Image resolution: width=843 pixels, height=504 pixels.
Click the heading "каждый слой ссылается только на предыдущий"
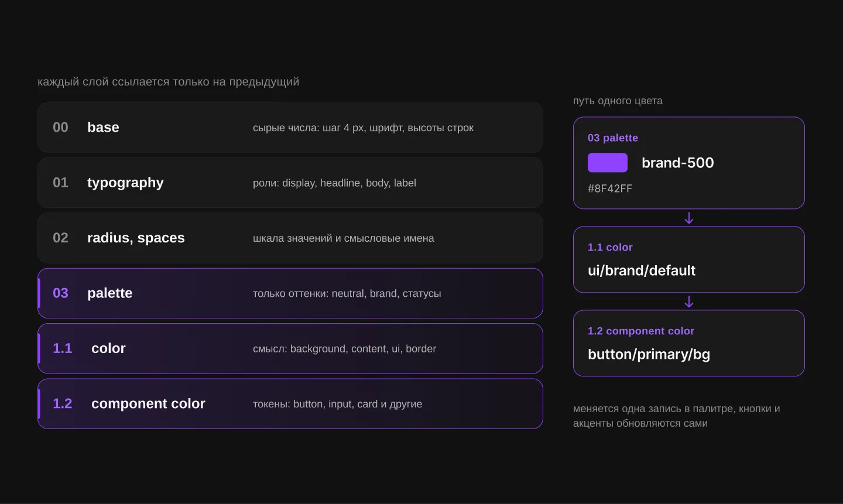click(168, 82)
